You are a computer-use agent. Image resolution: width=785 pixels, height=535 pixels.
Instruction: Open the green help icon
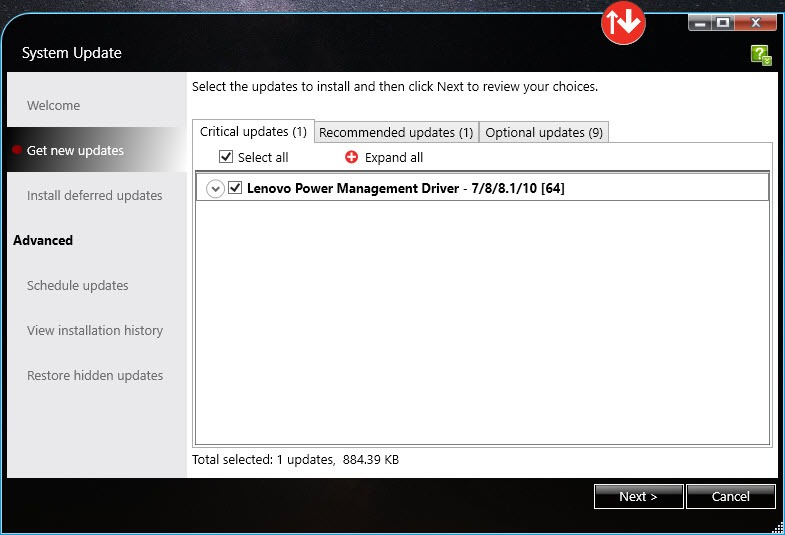click(x=761, y=55)
